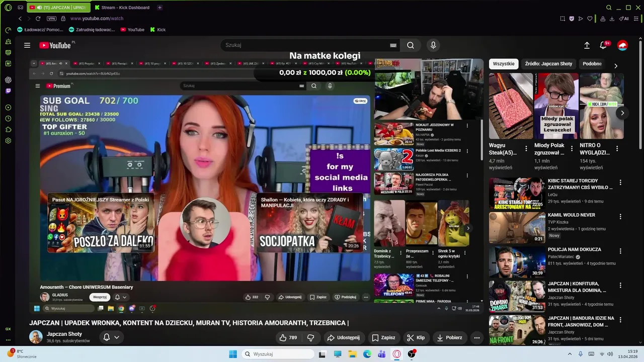Open the Player sidebar icon
Screen dimensions: 644x362
(x=8, y=108)
